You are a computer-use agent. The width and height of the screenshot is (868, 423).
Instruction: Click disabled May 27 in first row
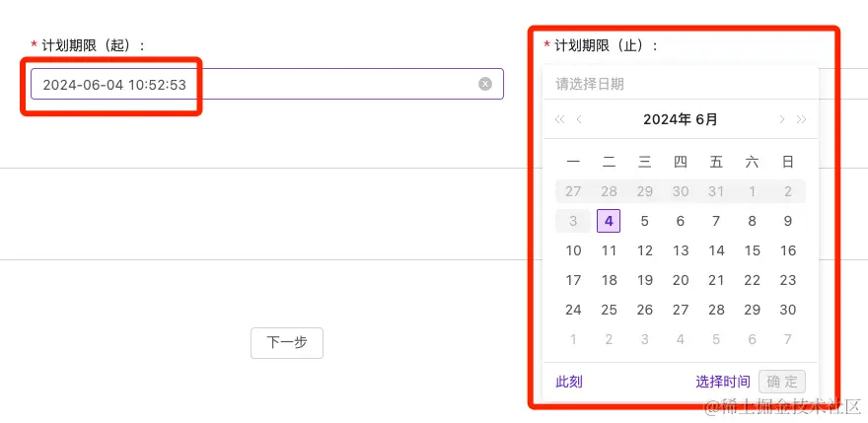[x=573, y=191]
